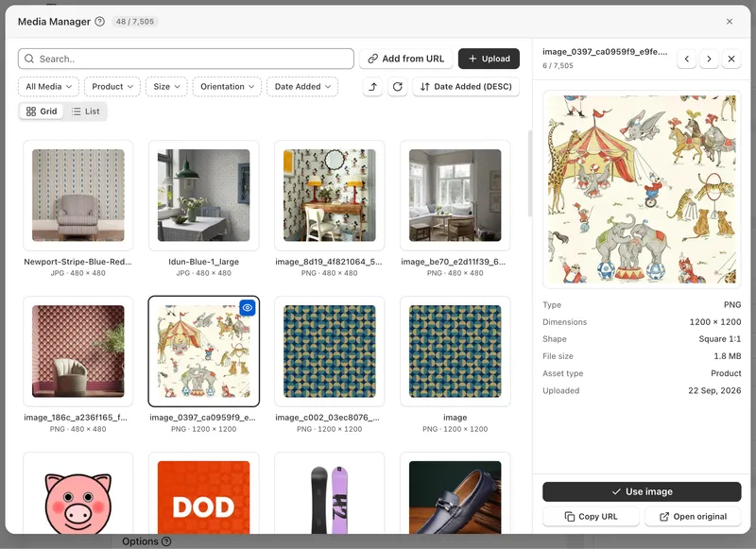
Task: Open the Date Added filter dropdown
Action: (302, 87)
